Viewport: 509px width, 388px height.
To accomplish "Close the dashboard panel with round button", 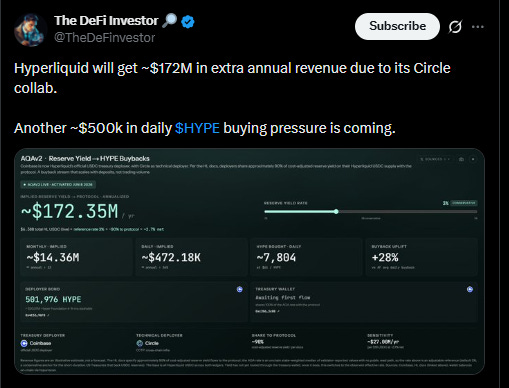I will coord(473,159).
